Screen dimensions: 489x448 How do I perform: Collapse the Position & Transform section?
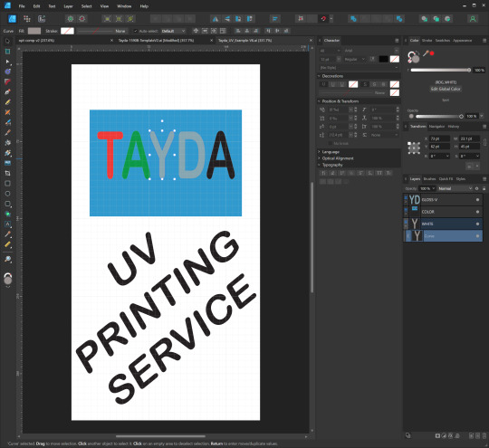point(319,101)
